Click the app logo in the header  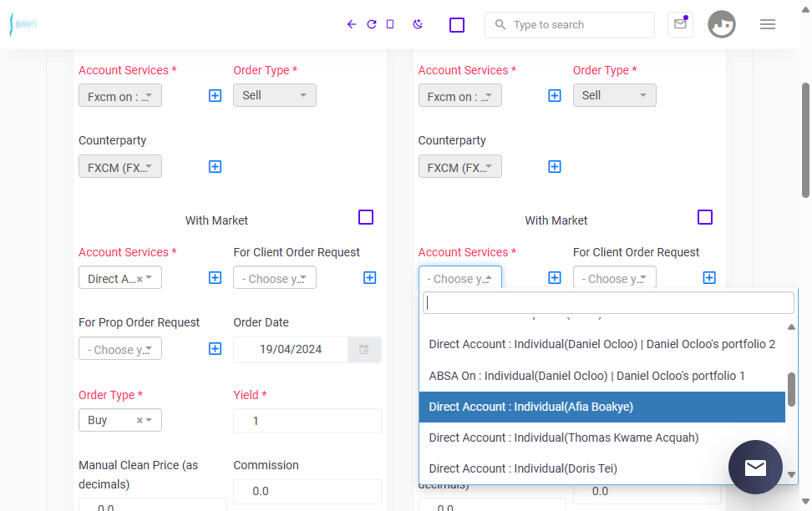click(23, 24)
